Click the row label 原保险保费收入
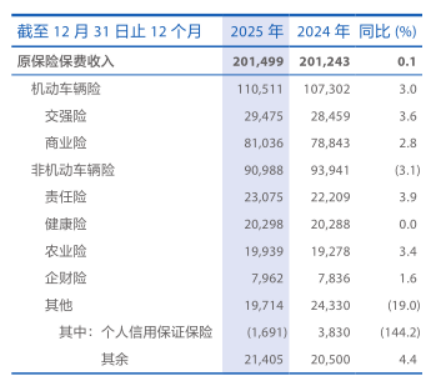 66,61
